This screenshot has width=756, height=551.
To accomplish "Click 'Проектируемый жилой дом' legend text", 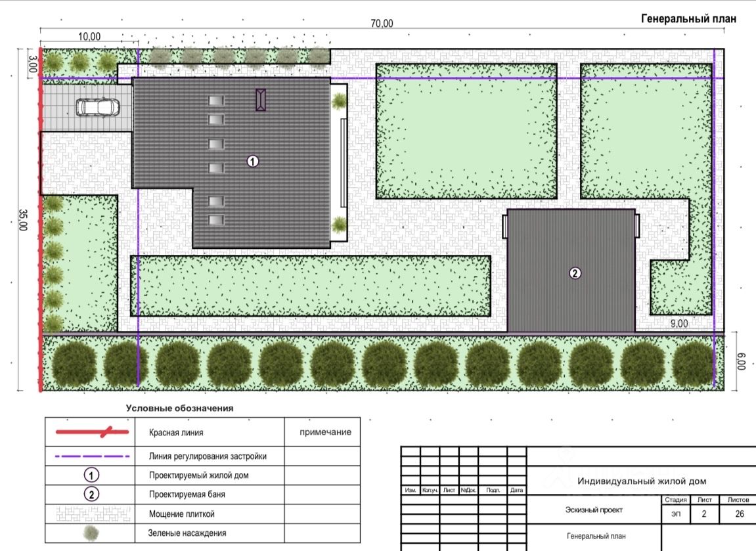I will (198, 475).
